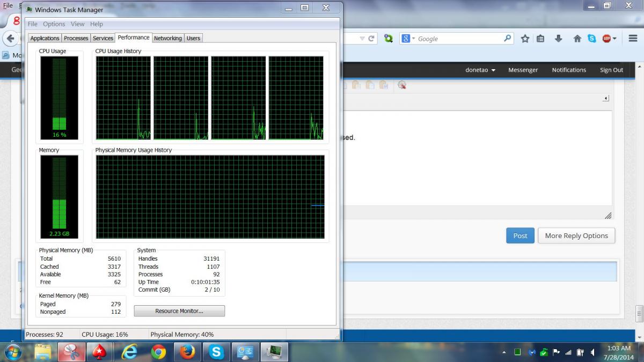Switch to the Task Manager taskbar button

[274, 352]
